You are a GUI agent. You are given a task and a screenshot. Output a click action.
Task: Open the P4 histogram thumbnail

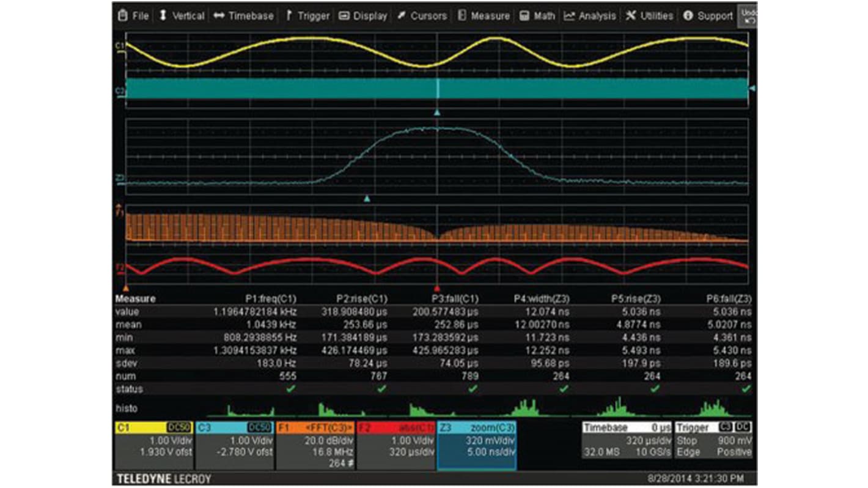click(x=524, y=408)
